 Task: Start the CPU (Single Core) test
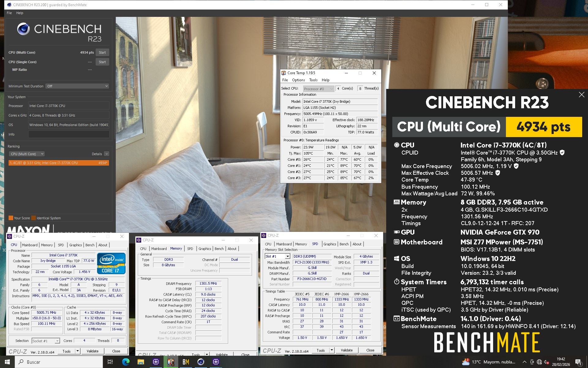tap(102, 62)
